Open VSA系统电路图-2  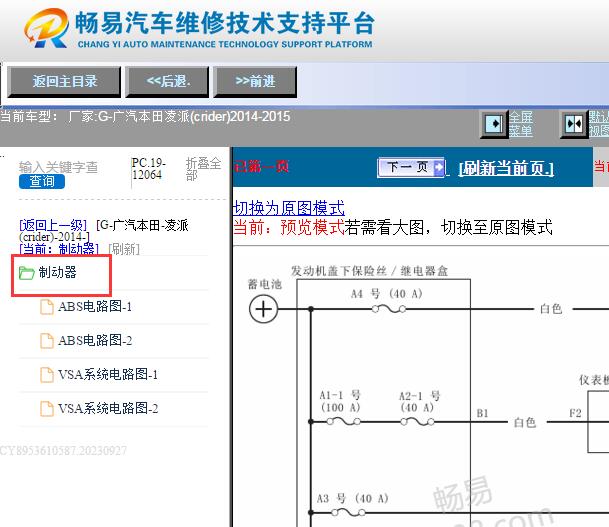click(x=108, y=409)
